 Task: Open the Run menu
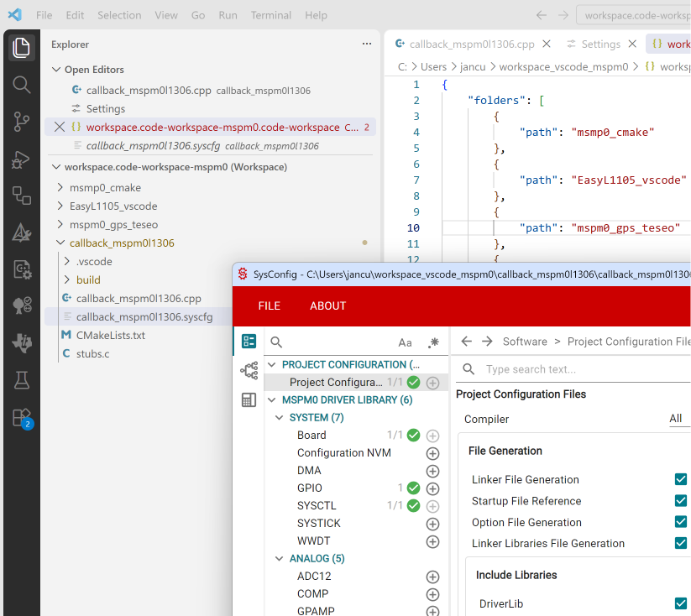[x=228, y=15]
